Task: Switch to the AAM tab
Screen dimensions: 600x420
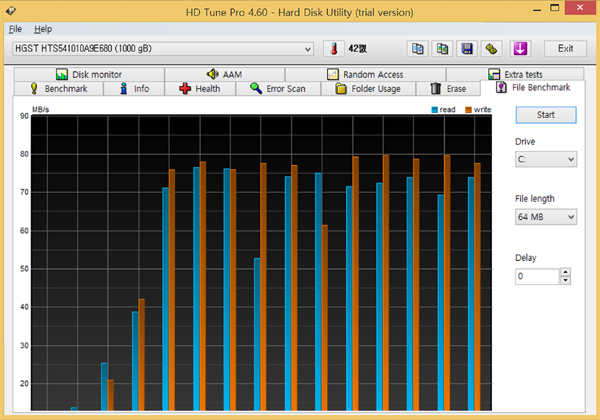Action: 225,74
